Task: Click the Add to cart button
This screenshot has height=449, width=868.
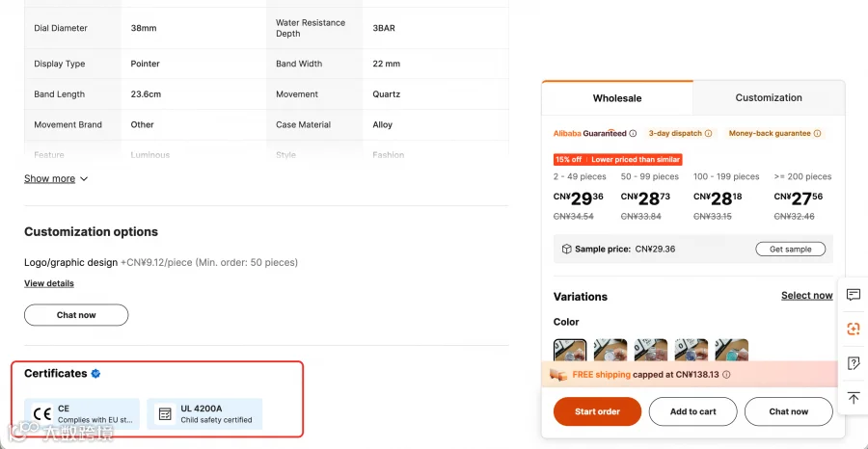Action: 693,411
